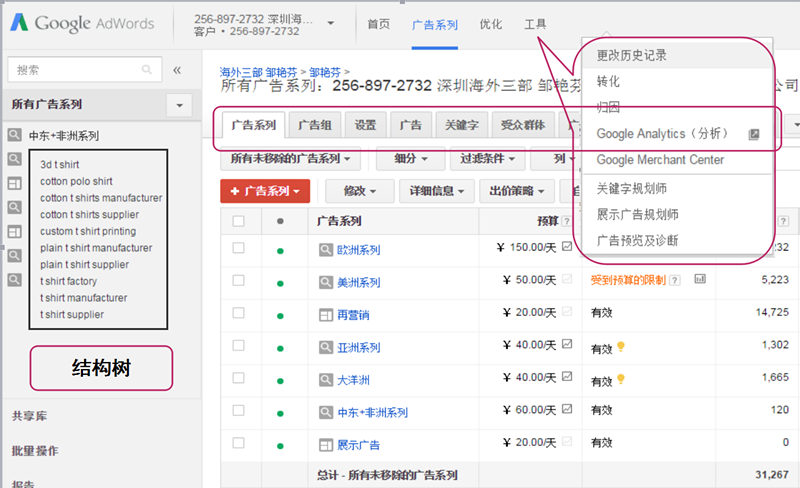Image resolution: width=800 pixels, height=488 pixels.
Task: Open 工具 menu in top navigation
Action: (x=535, y=24)
